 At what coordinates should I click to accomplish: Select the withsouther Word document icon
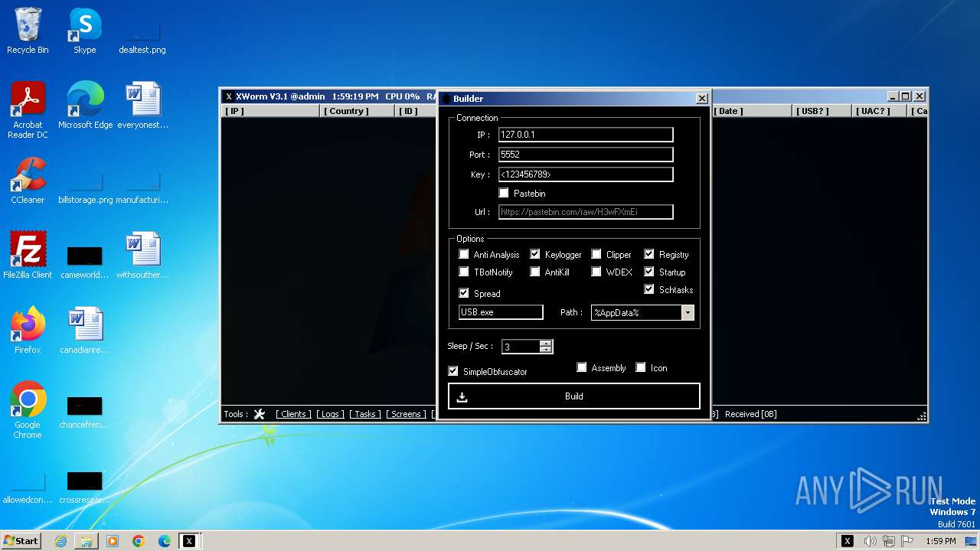click(x=142, y=256)
